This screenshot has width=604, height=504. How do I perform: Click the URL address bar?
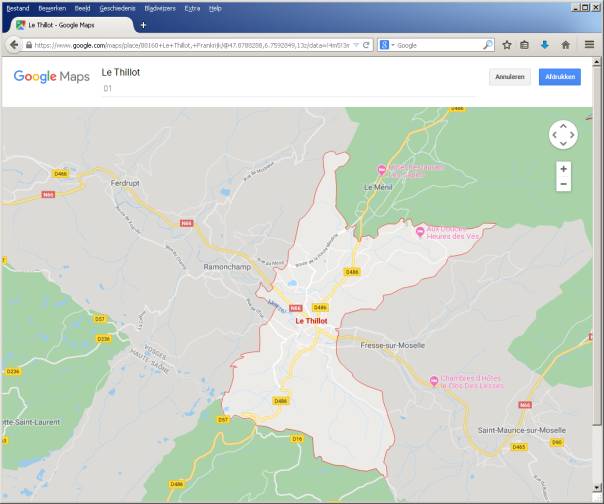(x=191, y=45)
